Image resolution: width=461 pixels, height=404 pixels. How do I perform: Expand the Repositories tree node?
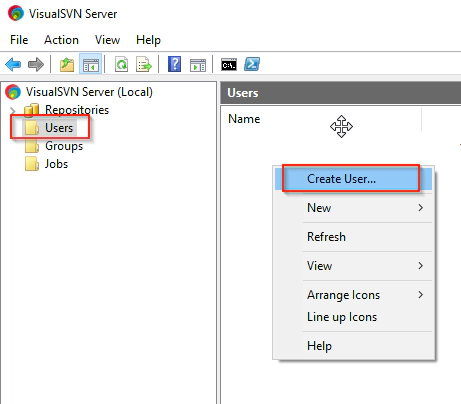coord(13,110)
